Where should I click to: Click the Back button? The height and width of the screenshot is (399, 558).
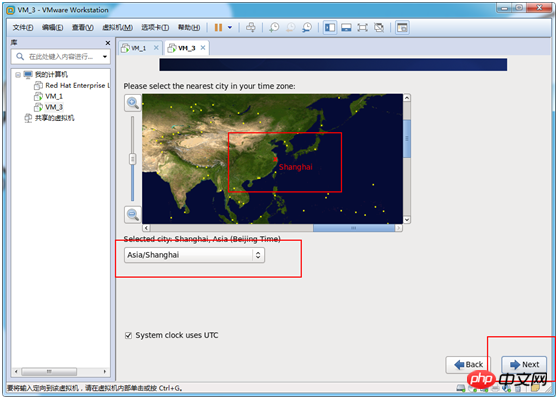[x=468, y=364]
